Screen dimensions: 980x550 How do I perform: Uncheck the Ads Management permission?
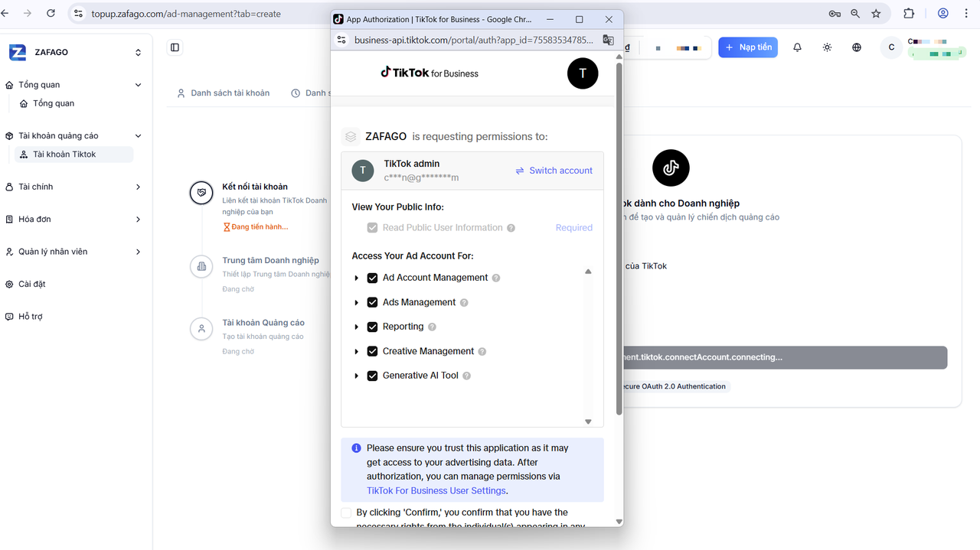point(373,302)
